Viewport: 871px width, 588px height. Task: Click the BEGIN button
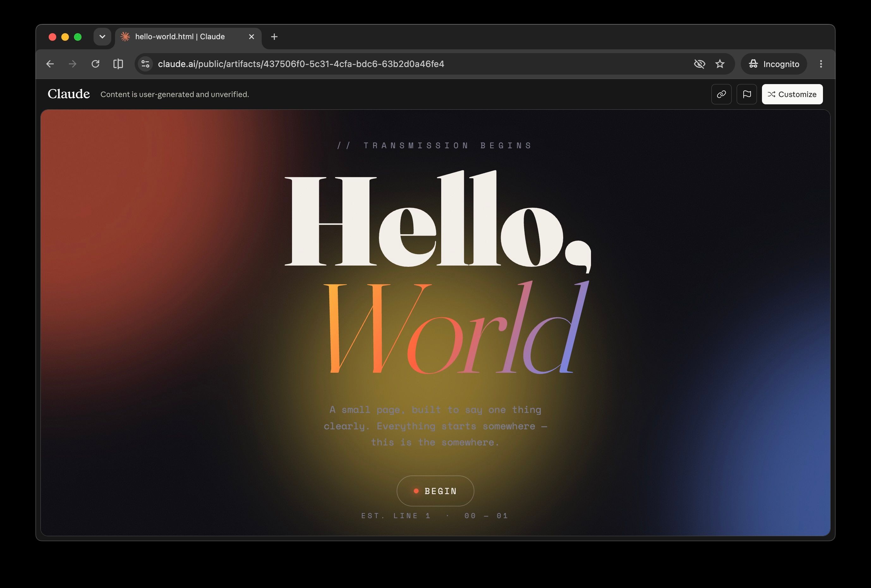pos(435,491)
